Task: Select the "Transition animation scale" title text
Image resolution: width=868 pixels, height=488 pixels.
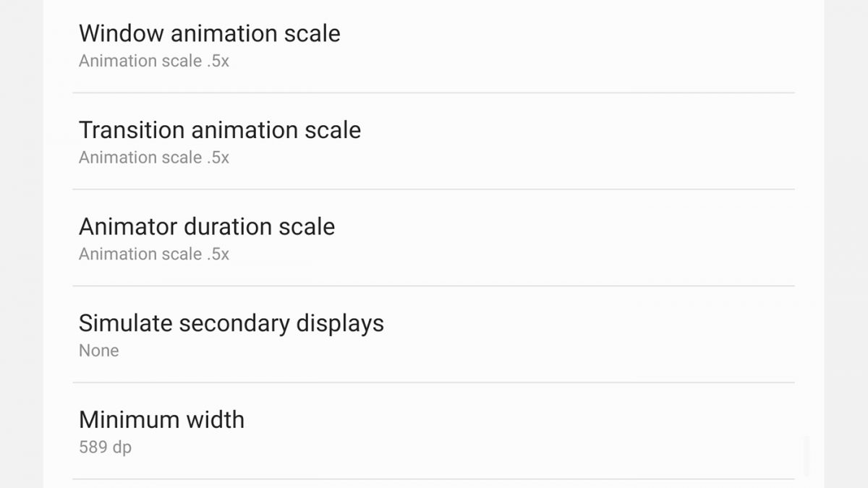Action: 219,130
